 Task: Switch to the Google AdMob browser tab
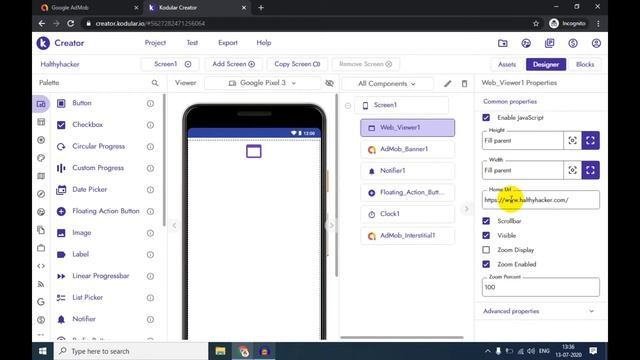[88, 8]
